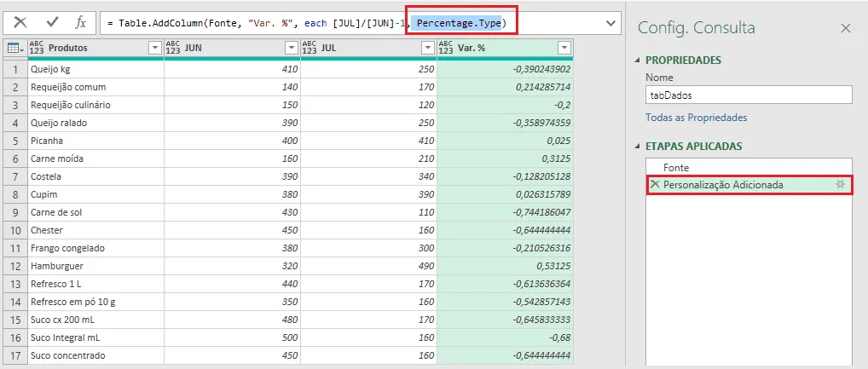Confirm the formula with the checkmark icon
This screenshot has height=369, width=868.
(x=53, y=22)
